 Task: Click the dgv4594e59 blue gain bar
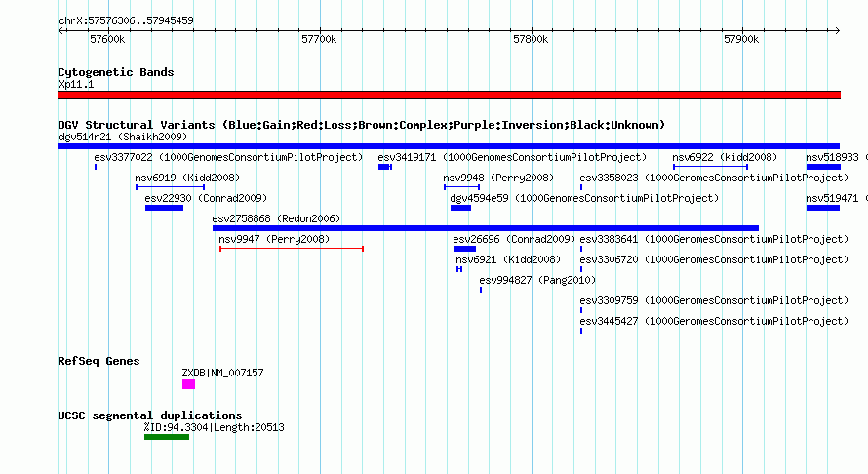pyautogui.click(x=460, y=208)
